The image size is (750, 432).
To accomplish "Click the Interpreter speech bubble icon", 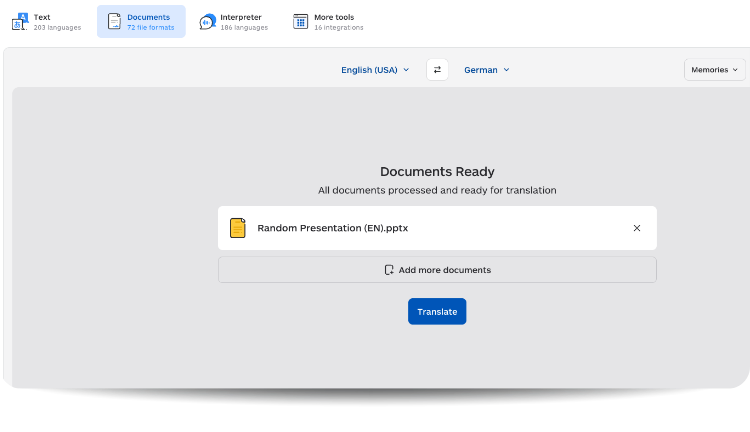I will 208,22.
